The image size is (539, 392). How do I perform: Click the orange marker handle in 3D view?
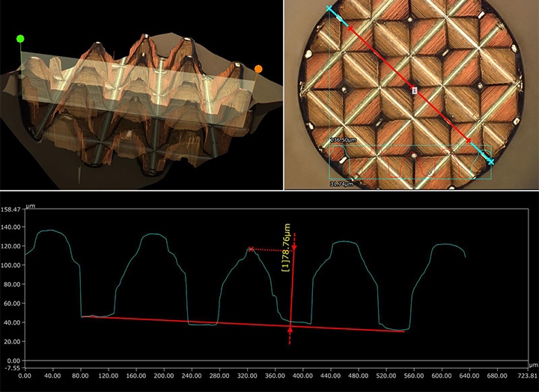pos(258,69)
